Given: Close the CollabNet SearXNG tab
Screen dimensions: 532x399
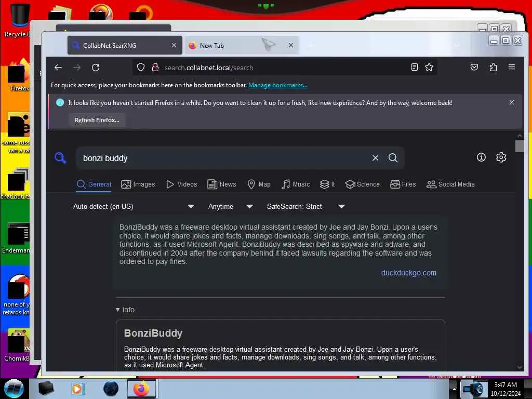Looking at the screenshot, I should tap(174, 45).
